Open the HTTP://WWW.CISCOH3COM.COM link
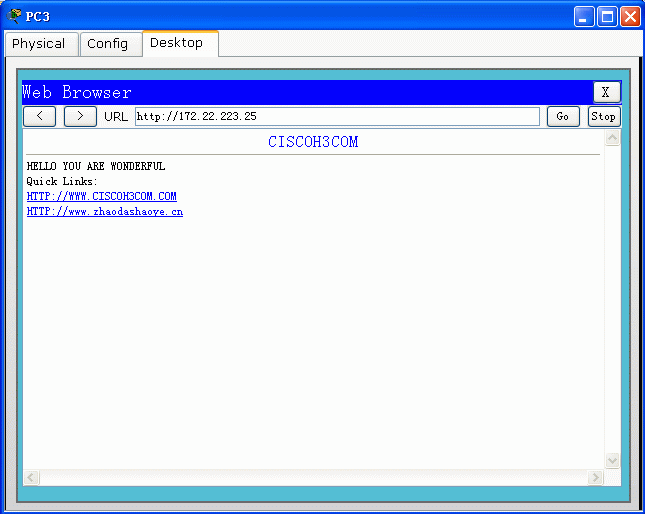This screenshot has width=645, height=514. coord(102,196)
